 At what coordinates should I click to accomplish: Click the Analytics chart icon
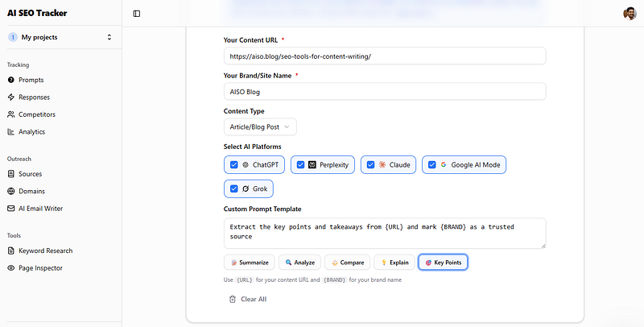11,131
